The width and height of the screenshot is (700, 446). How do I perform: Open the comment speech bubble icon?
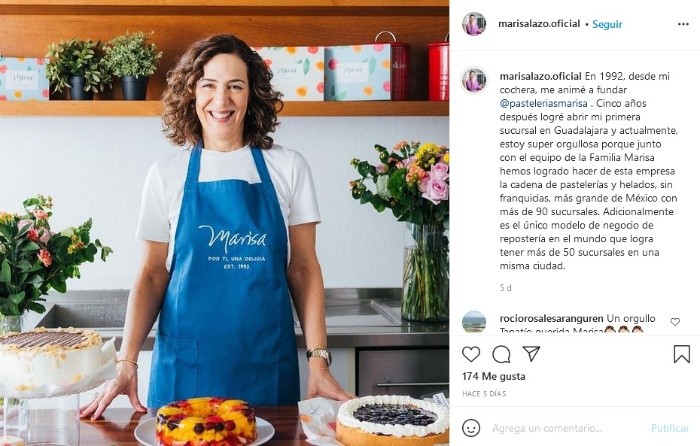pos(501,354)
